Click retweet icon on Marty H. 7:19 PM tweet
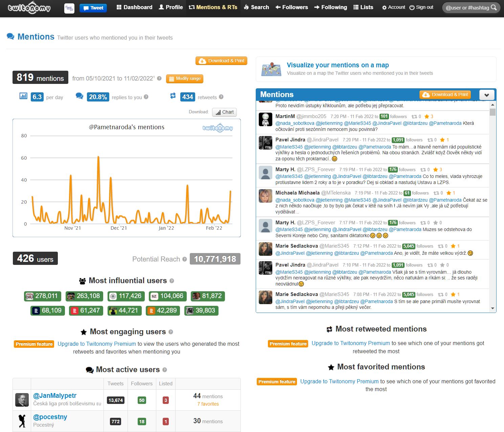 tap(423, 169)
